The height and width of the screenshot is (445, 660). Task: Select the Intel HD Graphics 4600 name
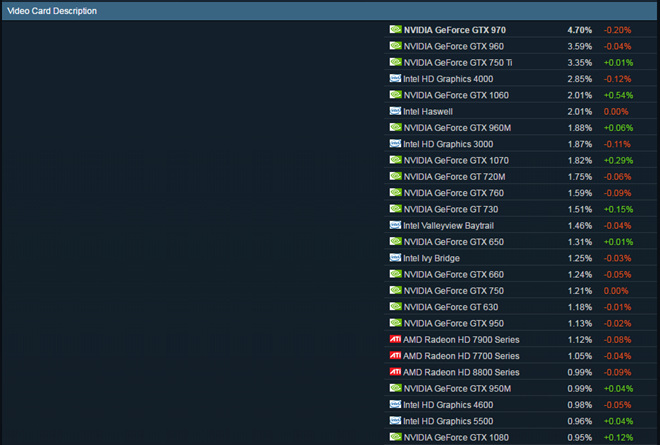point(448,405)
